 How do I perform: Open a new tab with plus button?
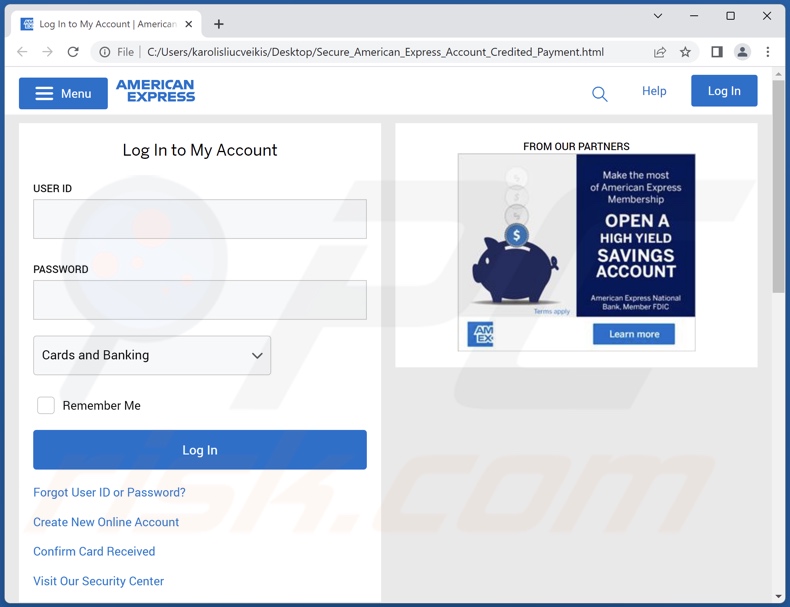219,24
